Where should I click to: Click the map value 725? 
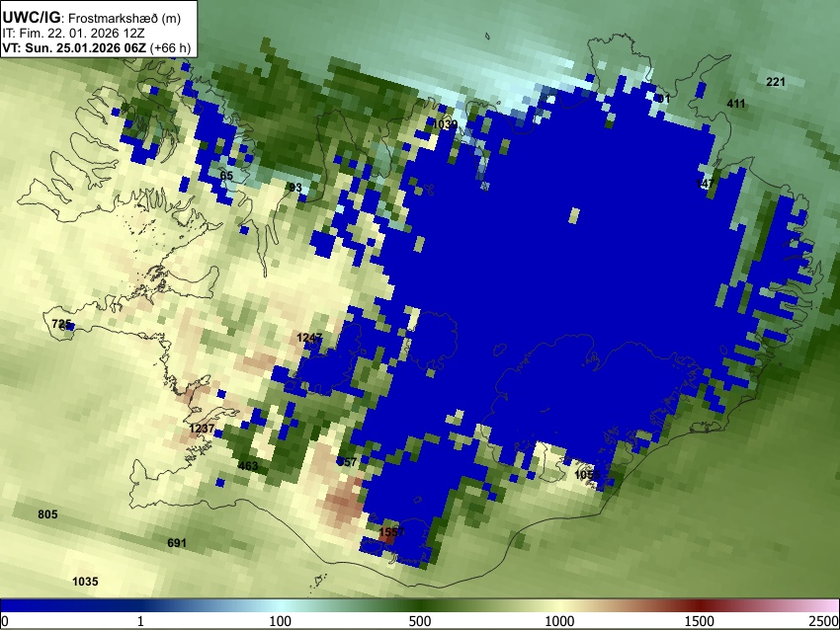coord(61,324)
